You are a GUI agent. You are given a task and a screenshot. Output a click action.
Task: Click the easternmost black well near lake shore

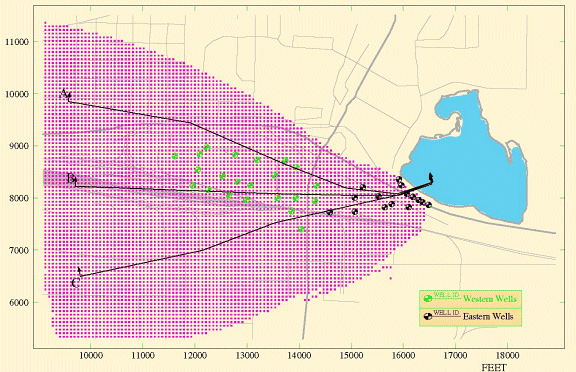[428, 205]
